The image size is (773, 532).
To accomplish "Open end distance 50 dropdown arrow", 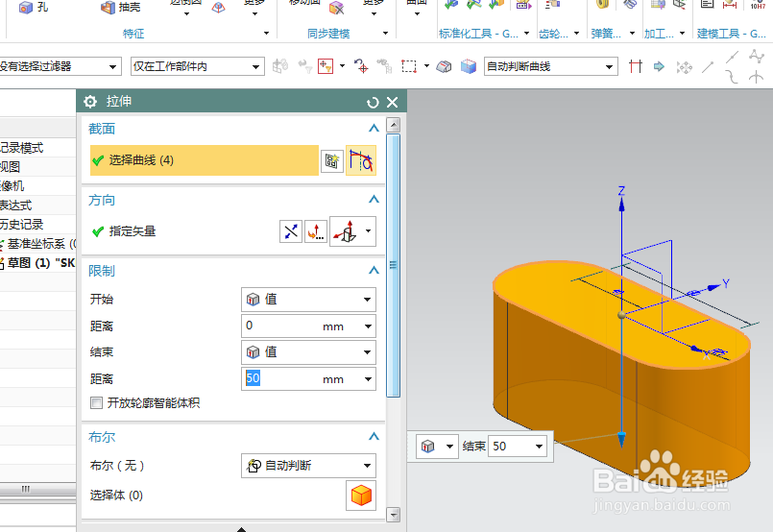I will coord(368,379).
